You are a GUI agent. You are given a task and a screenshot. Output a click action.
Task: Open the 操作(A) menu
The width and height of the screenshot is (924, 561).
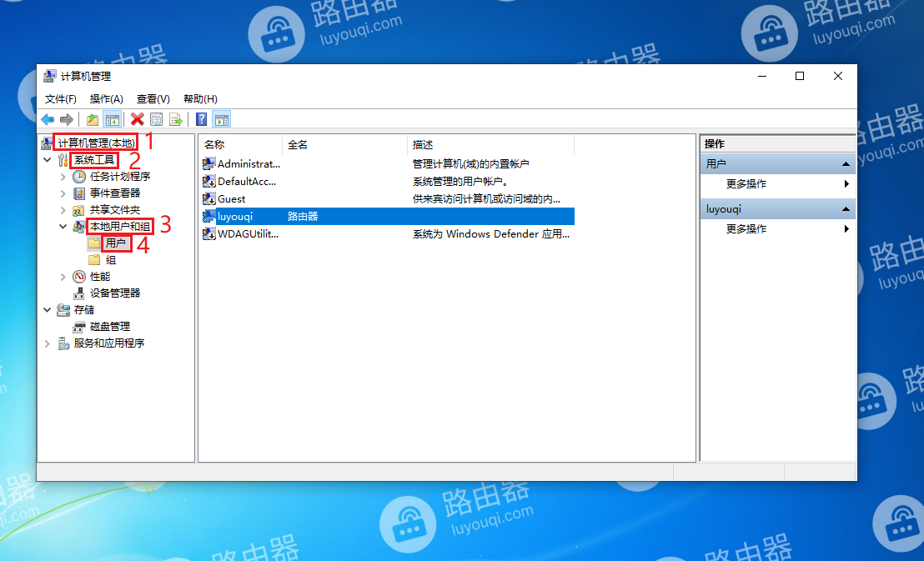tap(106, 99)
